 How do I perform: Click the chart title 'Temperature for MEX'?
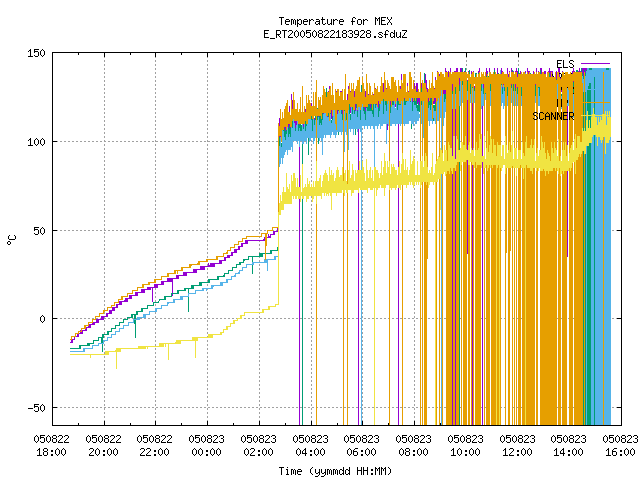pos(335,21)
